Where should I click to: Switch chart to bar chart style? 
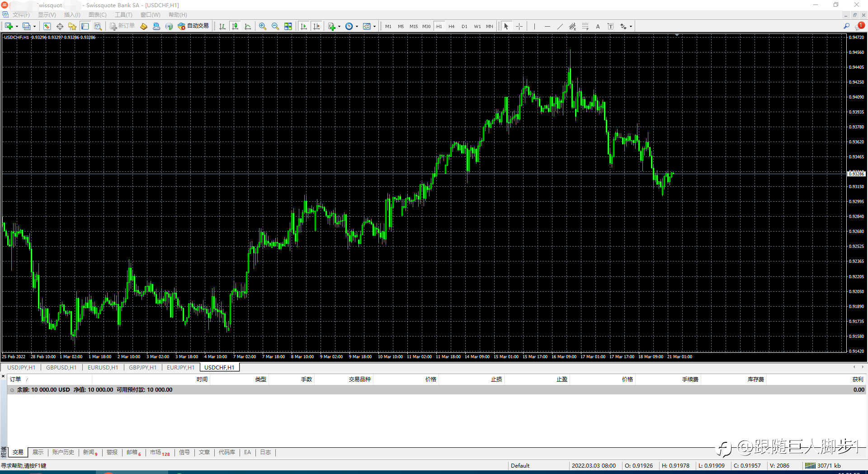click(x=222, y=26)
